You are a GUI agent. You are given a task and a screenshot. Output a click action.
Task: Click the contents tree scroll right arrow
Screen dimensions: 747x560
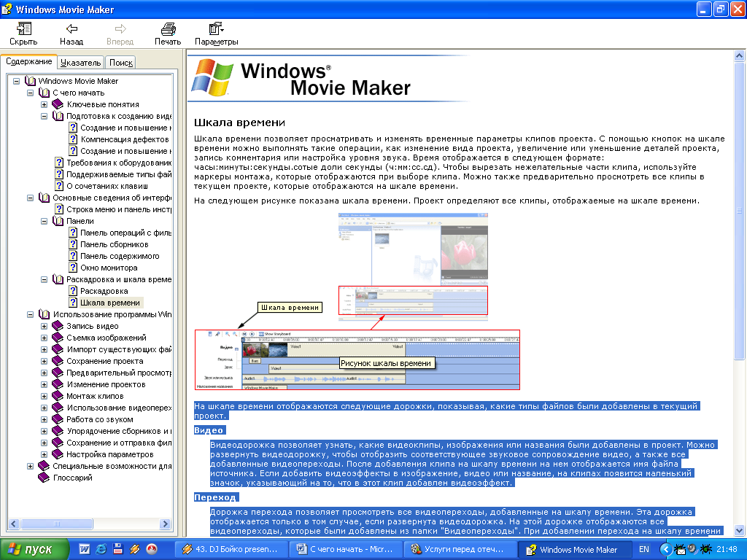(x=166, y=524)
